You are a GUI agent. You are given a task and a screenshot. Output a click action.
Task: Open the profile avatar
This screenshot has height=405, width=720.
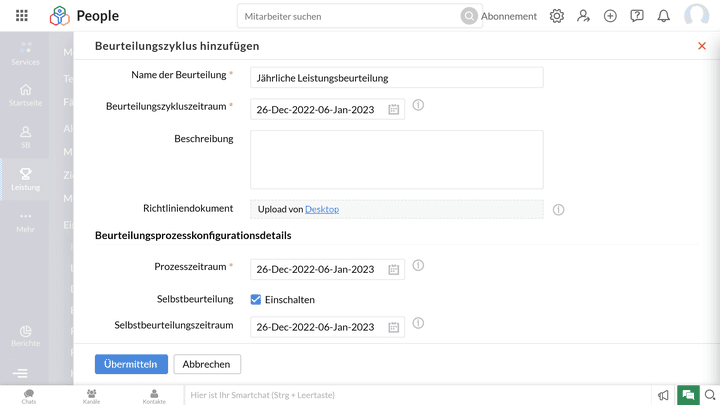pos(697,16)
